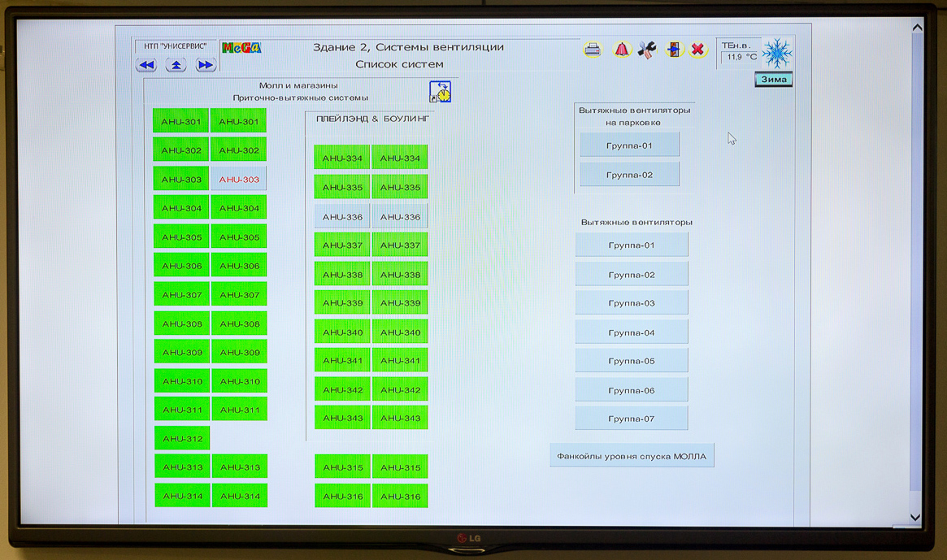Click the outdoor temperature 11,9 °C field
The image size is (947, 560).
pos(741,58)
